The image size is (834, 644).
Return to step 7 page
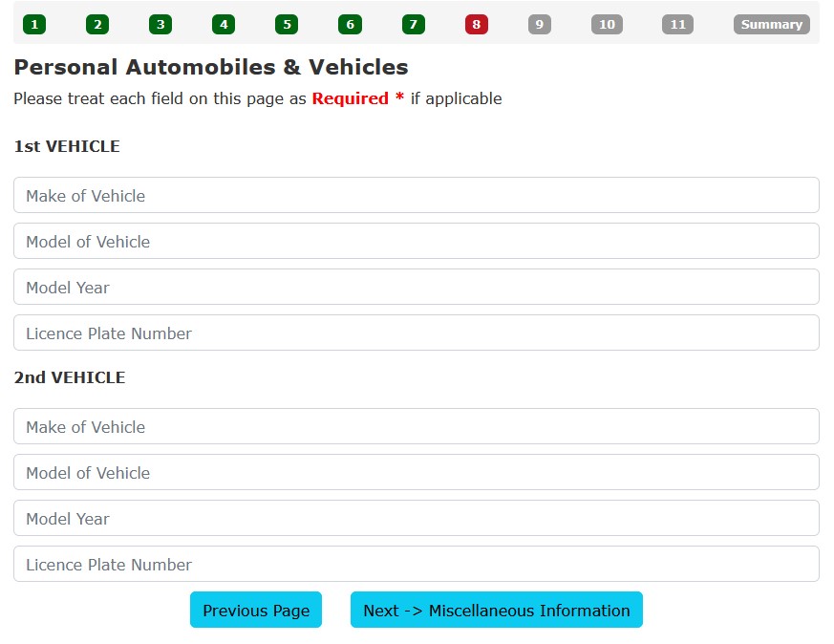tap(413, 25)
